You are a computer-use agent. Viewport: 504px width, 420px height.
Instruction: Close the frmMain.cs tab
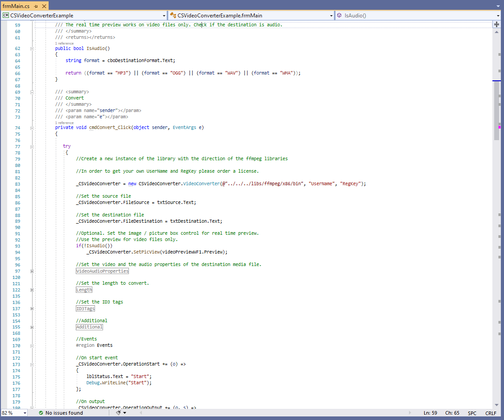(x=44, y=6)
